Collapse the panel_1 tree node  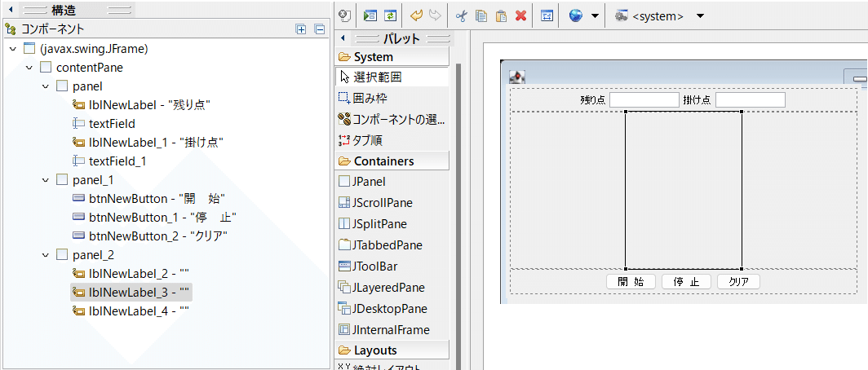(x=46, y=180)
